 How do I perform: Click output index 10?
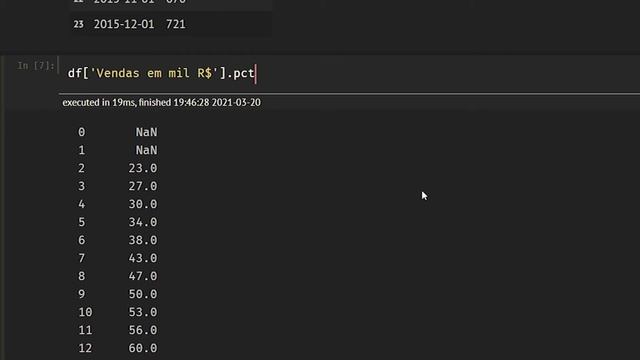coord(85,312)
